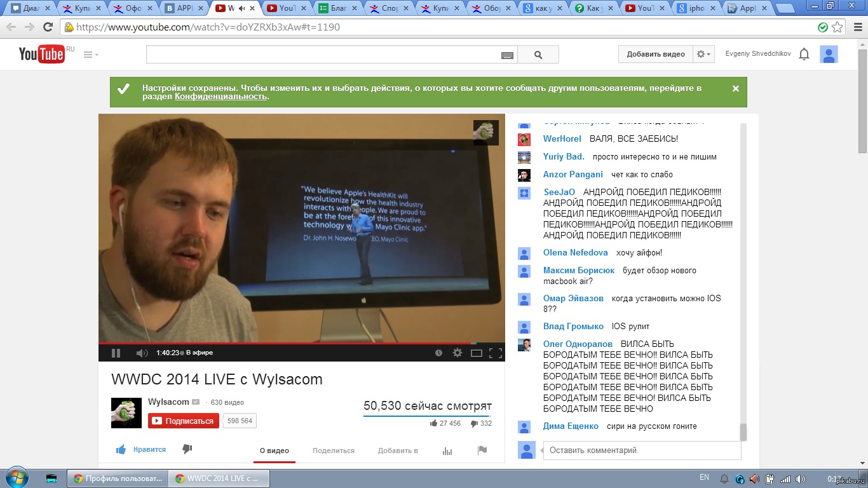Viewport: 868px width, 488px height.
Task: Switch video player to fullscreen
Action: click(x=495, y=353)
